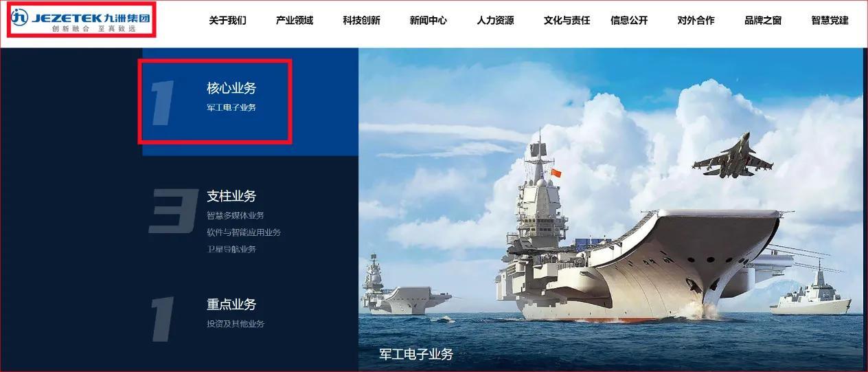Image resolution: width=868 pixels, height=372 pixels.
Task: Select the 重点业务 heading
Action: point(231,304)
